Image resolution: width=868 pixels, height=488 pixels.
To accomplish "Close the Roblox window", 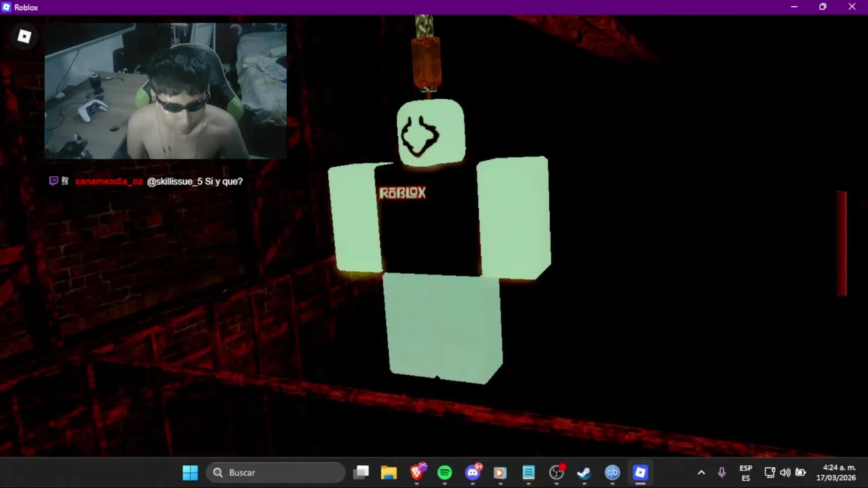I will pos(852,7).
